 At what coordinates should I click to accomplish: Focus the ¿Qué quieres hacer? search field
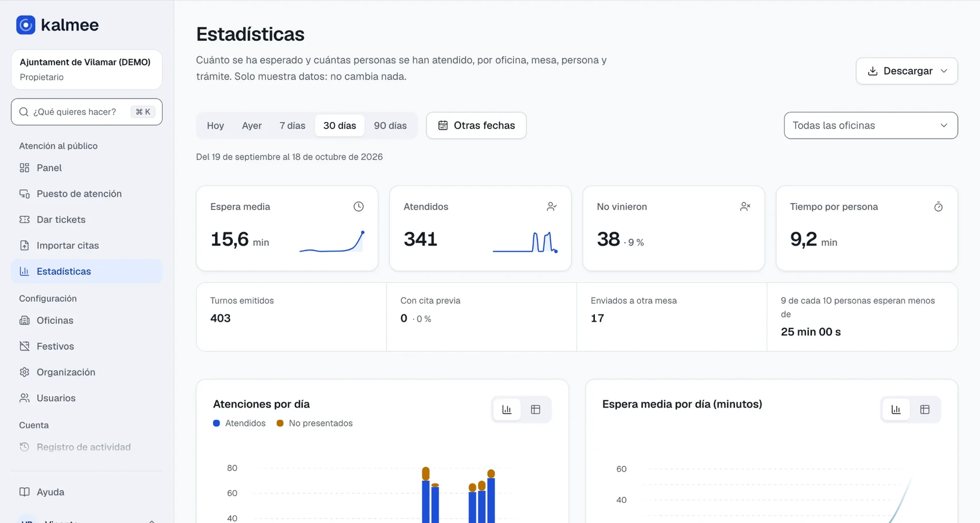click(87, 112)
